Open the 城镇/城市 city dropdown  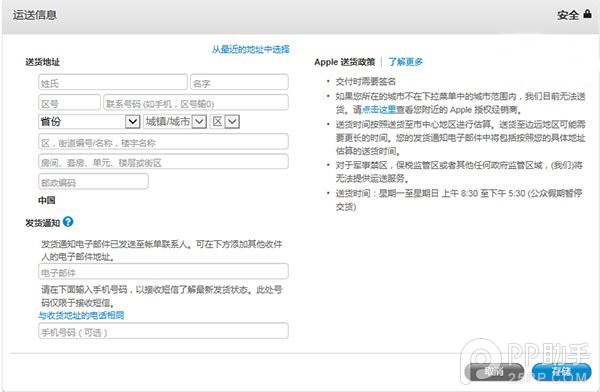click(x=175, y=122)
